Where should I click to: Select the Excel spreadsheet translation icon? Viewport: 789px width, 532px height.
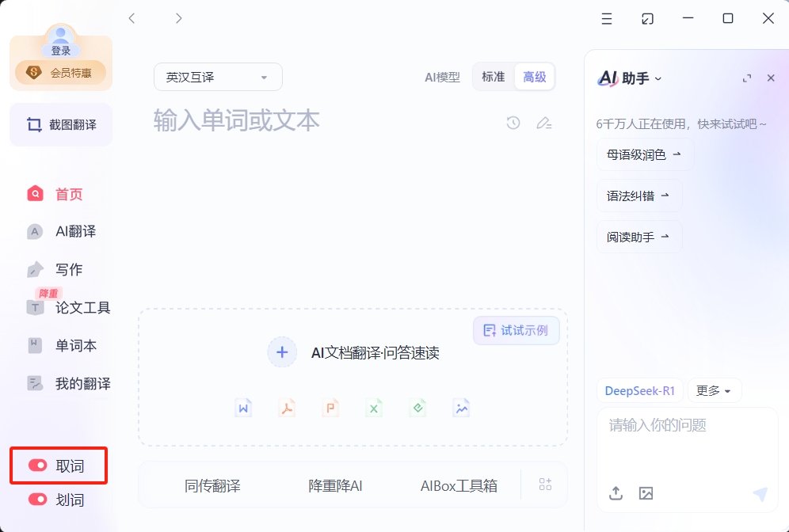(x=374, y=408)
